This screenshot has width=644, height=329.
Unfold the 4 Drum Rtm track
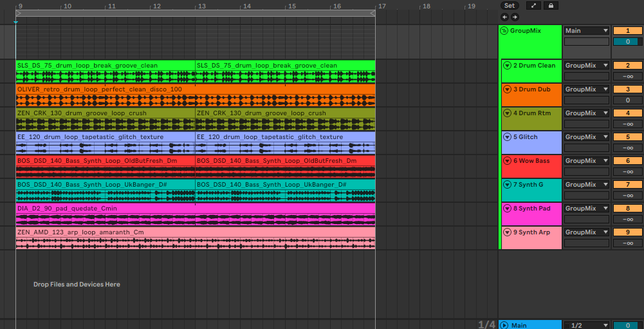click(507, 113)
